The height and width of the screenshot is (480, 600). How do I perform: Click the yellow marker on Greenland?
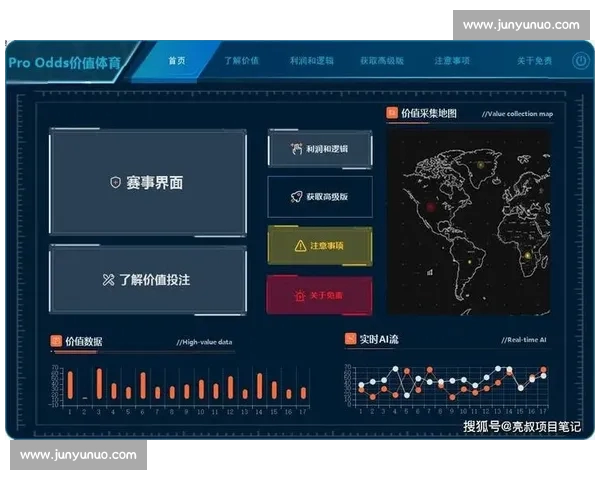pos(481,165)
